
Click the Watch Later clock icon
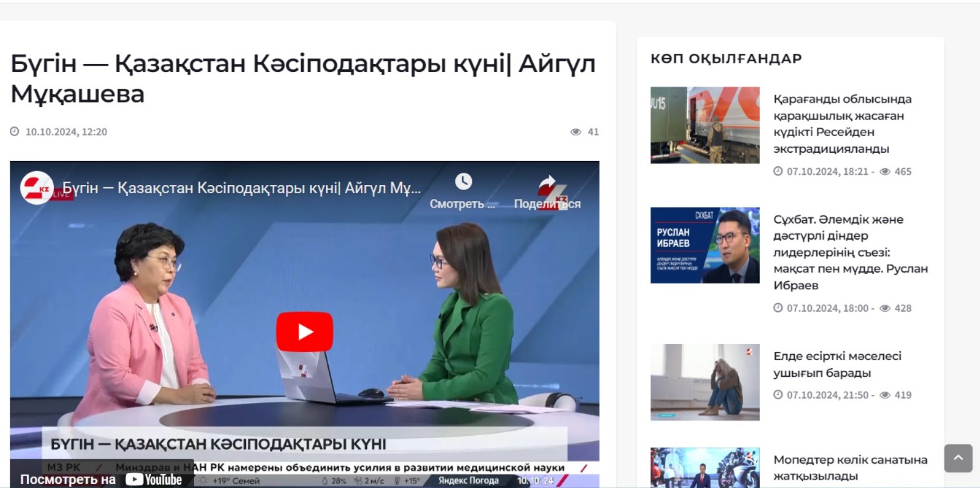point(463,181)
